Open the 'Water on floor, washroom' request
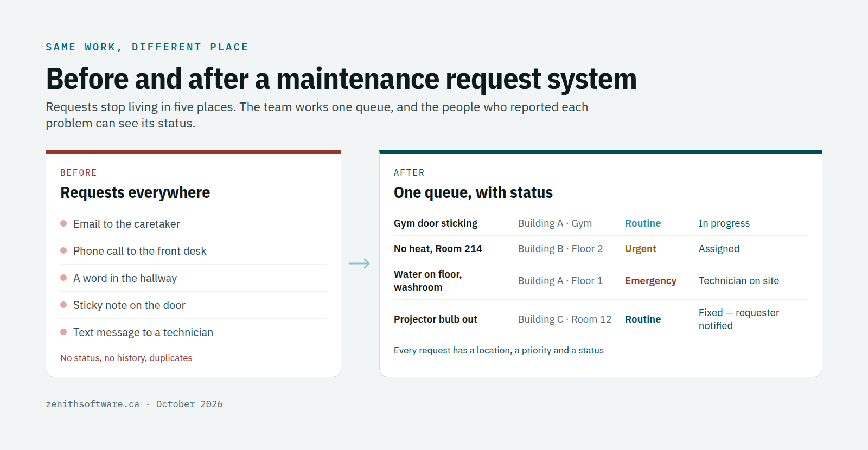The width and height of the screenshot is (868, 450). 428,281
